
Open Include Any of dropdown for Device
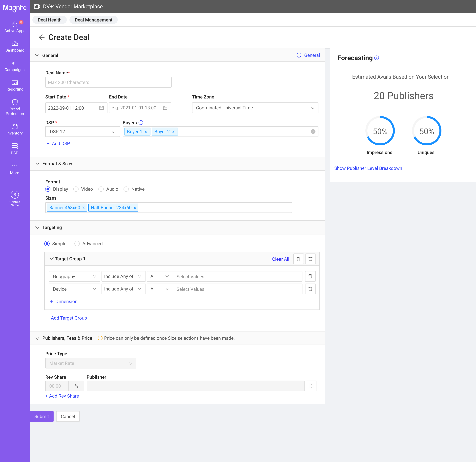(123, 289)
